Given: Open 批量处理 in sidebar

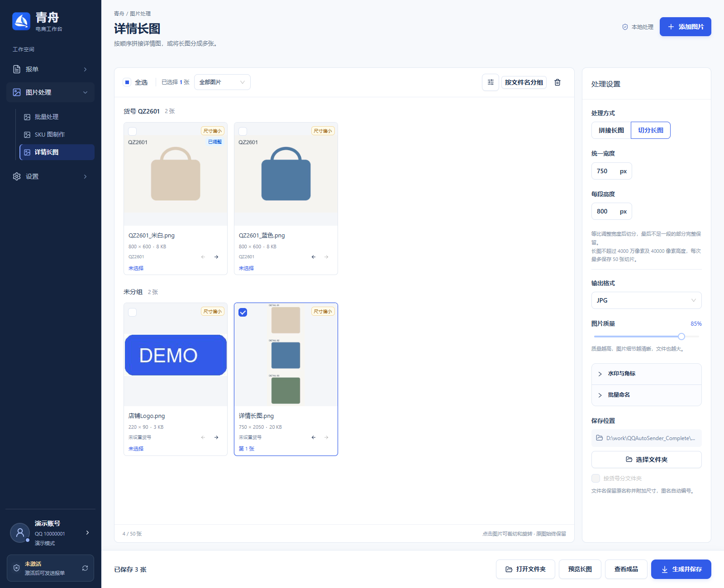Looking at the screenshot, I should tap(57, 117).
